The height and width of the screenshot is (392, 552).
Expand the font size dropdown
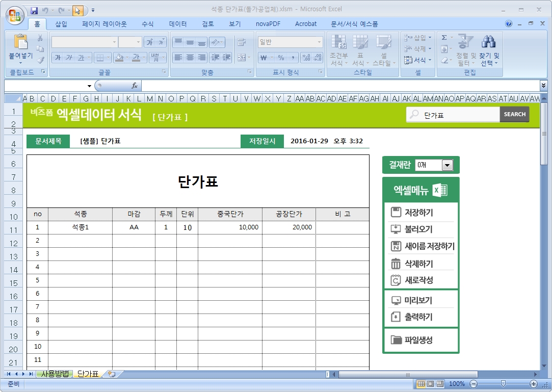[138, 42]
